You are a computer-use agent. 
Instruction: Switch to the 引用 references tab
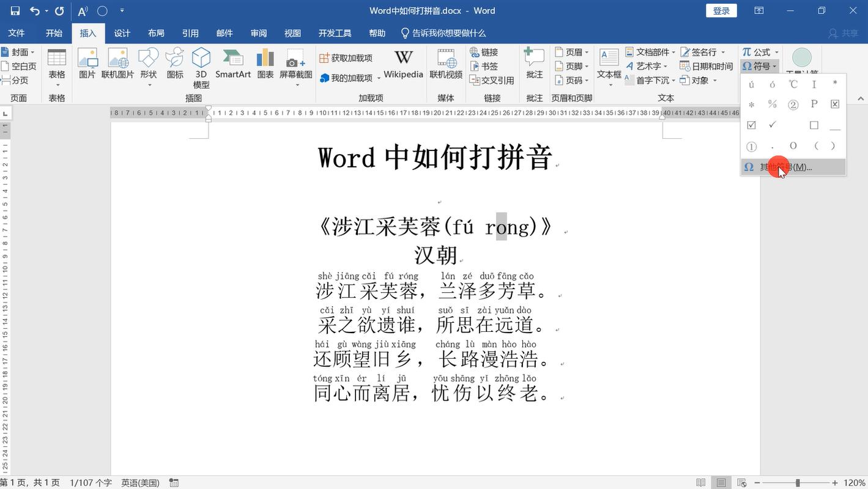pos(190,33)
